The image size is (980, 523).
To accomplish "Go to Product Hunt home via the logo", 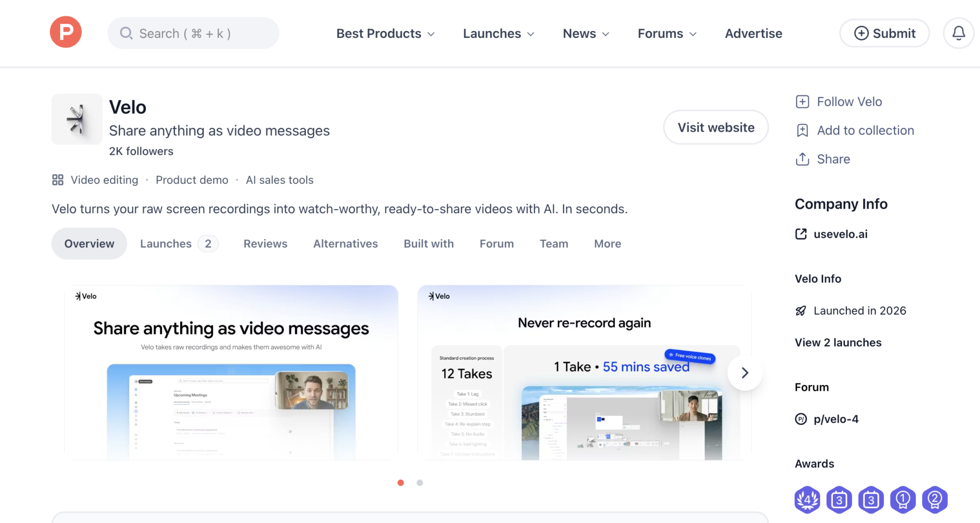I will pos(66,32).
